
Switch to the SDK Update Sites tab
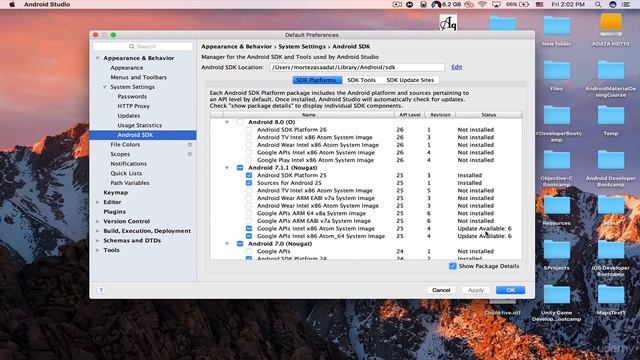coord(410,80)
